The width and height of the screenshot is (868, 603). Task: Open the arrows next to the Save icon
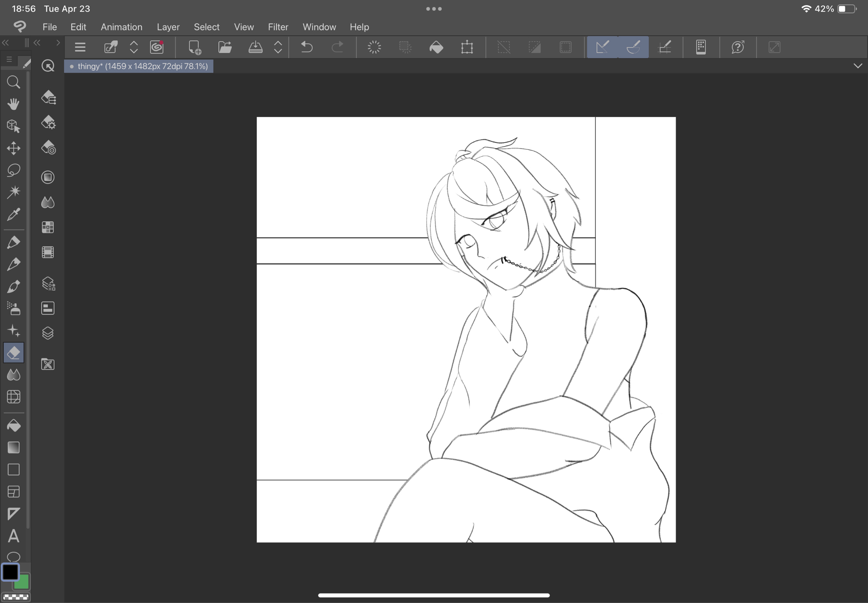click(x=278, y=47)
